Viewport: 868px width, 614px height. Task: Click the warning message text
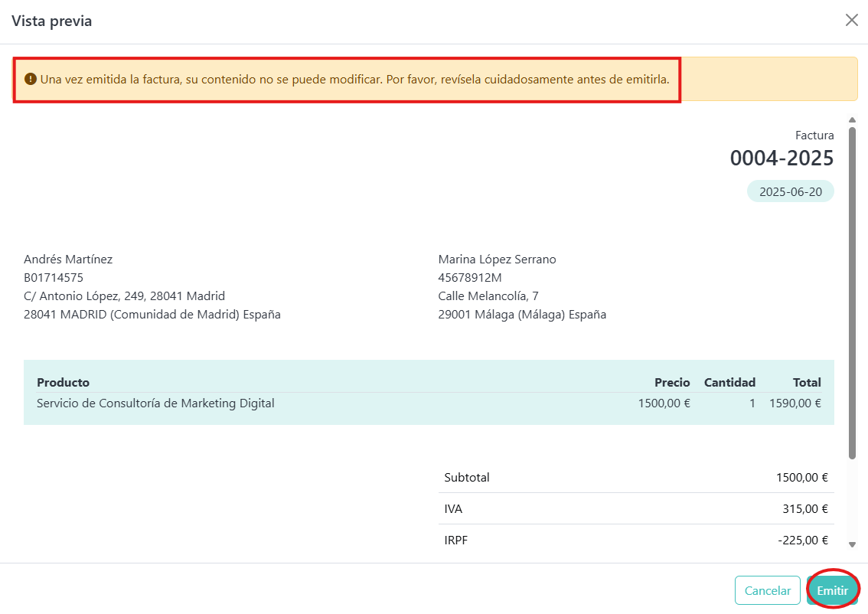point(354,79)
